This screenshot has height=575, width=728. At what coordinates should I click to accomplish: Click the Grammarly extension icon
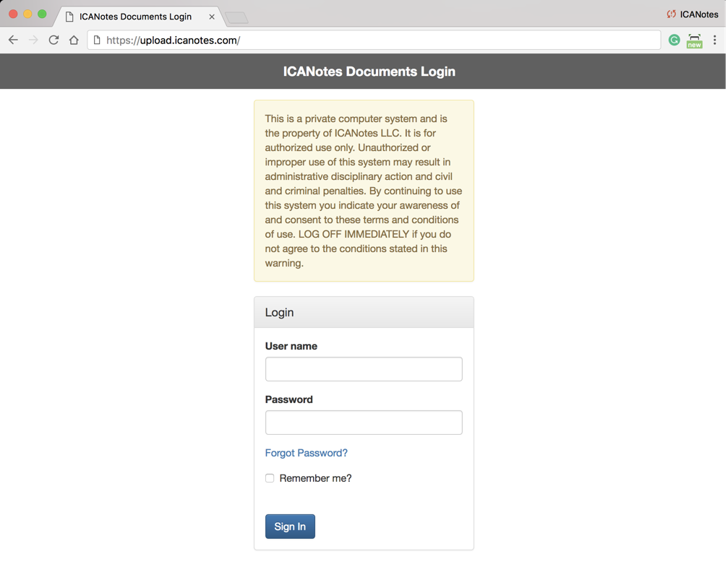(674, 40)
